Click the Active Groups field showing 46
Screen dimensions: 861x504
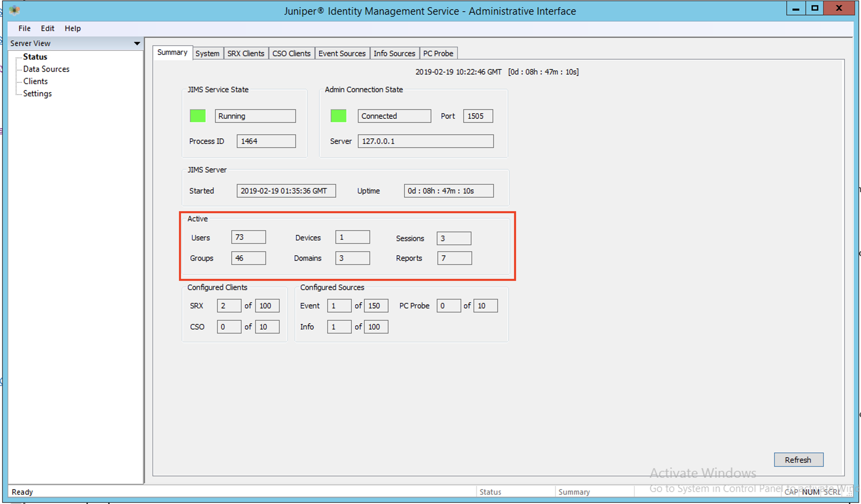click(x=248, y=258)
